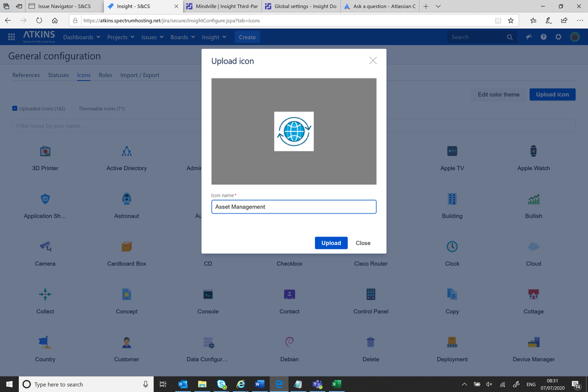Viewport: 588px width, 392px height.
Task: Select the Active Directory icon
Action: click(127, 151)
